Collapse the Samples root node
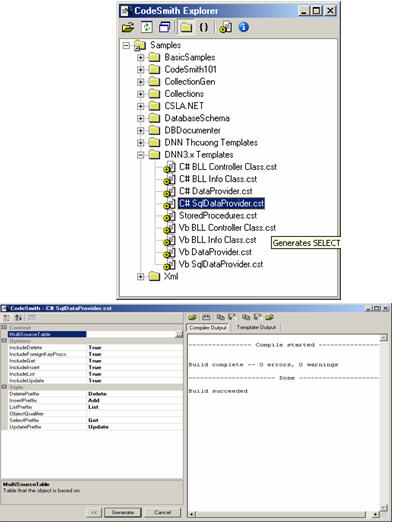 pyautogui.click(x=126, y=46)
